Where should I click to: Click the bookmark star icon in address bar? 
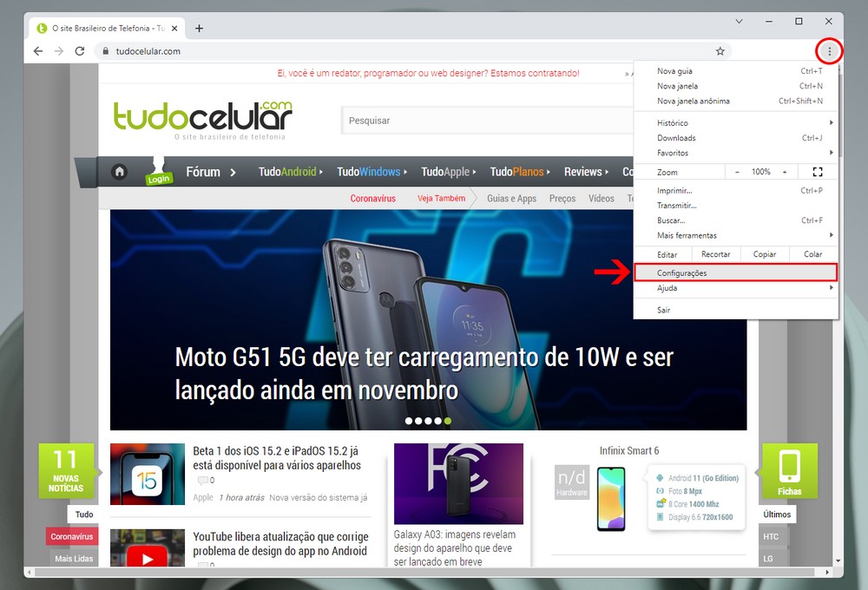[720, 51]
